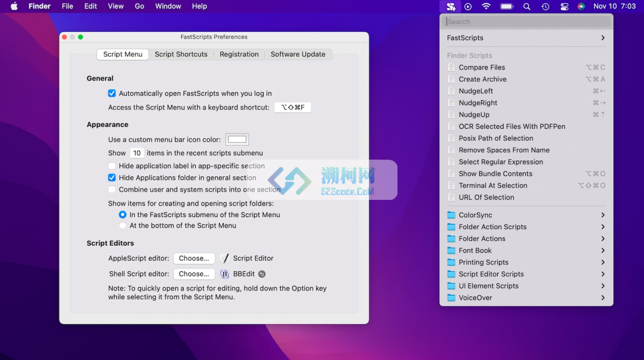Open the Finder menu
This screenshot has height=360, width=644.
[x=40, y=6]
